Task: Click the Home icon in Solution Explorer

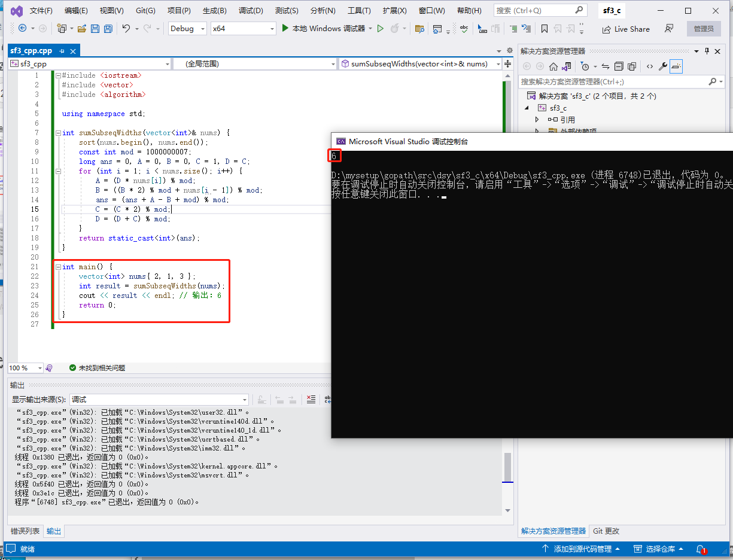Action: [553, 66]
